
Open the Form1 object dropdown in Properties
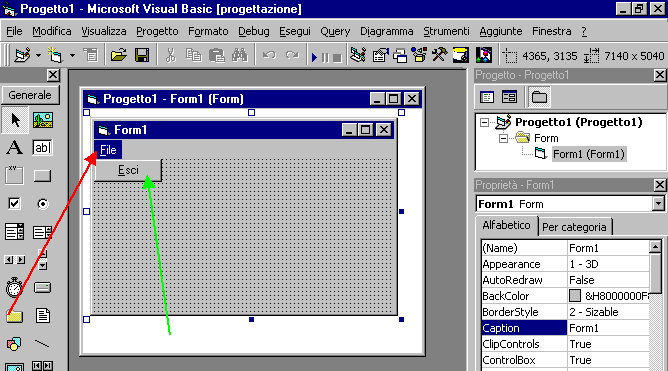(658, 204)
